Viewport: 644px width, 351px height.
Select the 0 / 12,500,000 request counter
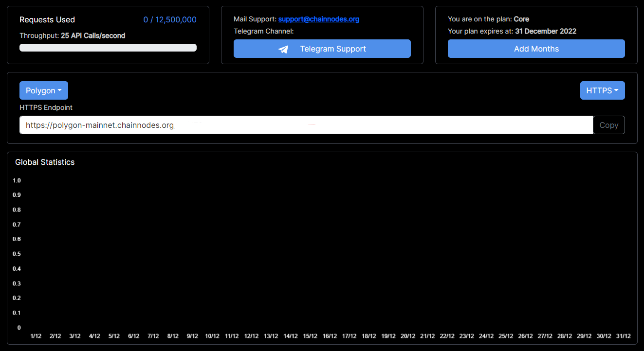tap(170, 20)
